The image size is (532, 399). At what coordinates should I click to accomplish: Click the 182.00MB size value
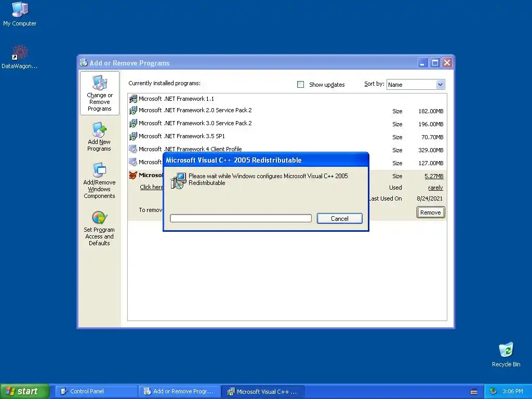[x=431, y=111]
